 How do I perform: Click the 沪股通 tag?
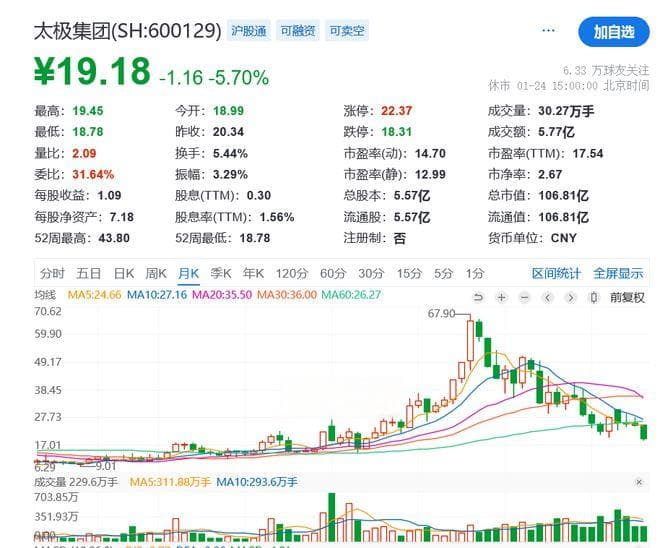click(x=249, y=31)
